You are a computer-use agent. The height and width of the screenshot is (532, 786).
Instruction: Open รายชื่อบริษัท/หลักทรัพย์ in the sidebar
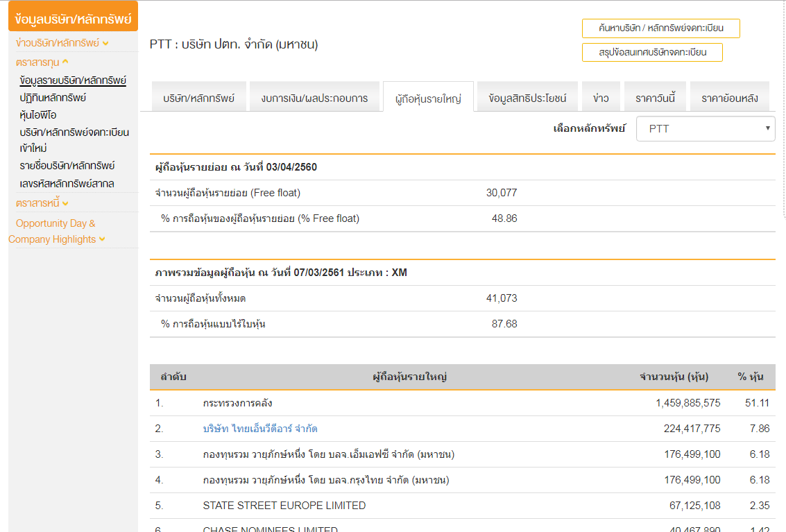click(x=67, y=166)
